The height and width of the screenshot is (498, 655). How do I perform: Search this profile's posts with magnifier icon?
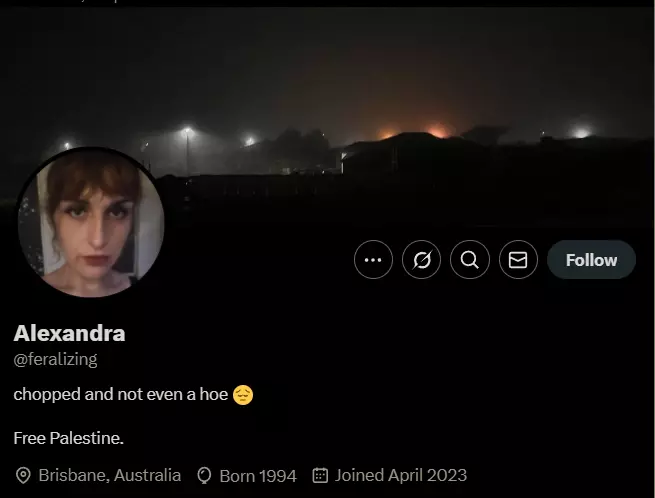470,259
